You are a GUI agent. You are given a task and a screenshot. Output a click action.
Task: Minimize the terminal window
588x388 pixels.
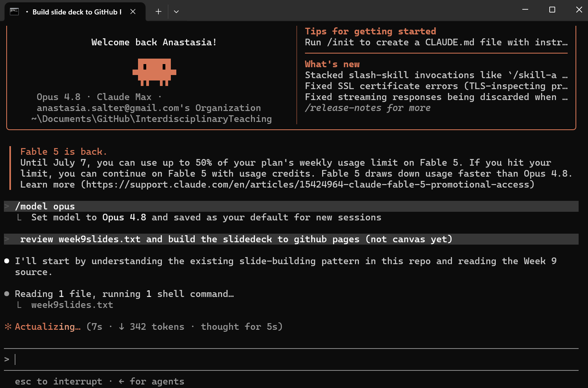click(x=525, y=10)
